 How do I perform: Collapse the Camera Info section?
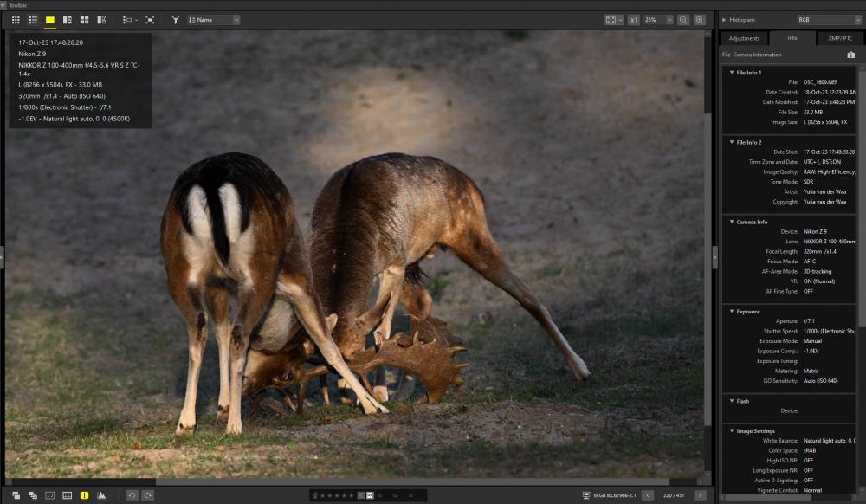pos(732,222)
